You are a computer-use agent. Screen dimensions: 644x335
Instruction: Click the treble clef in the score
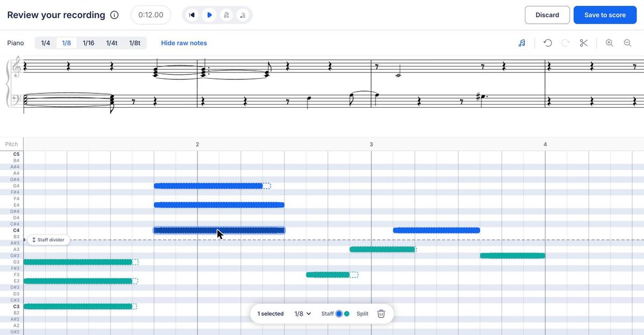point(18,67)
